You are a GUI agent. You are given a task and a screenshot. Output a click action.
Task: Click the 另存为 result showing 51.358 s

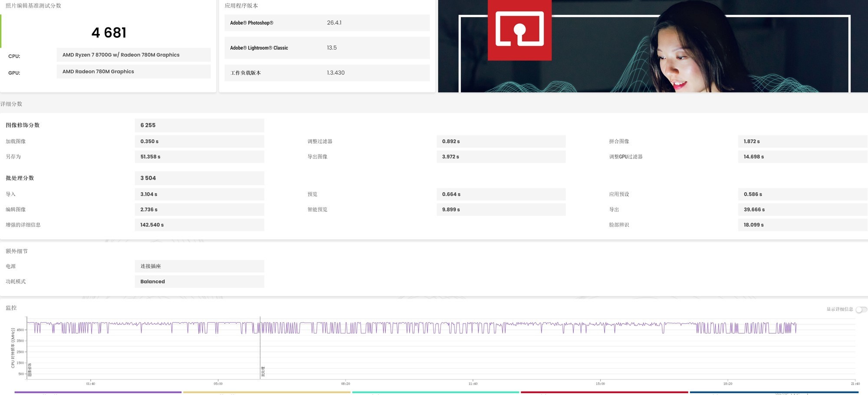[199, 157]
